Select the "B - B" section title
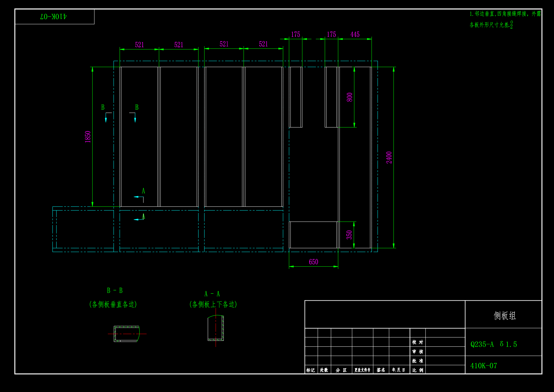 [x=115, y=290]
